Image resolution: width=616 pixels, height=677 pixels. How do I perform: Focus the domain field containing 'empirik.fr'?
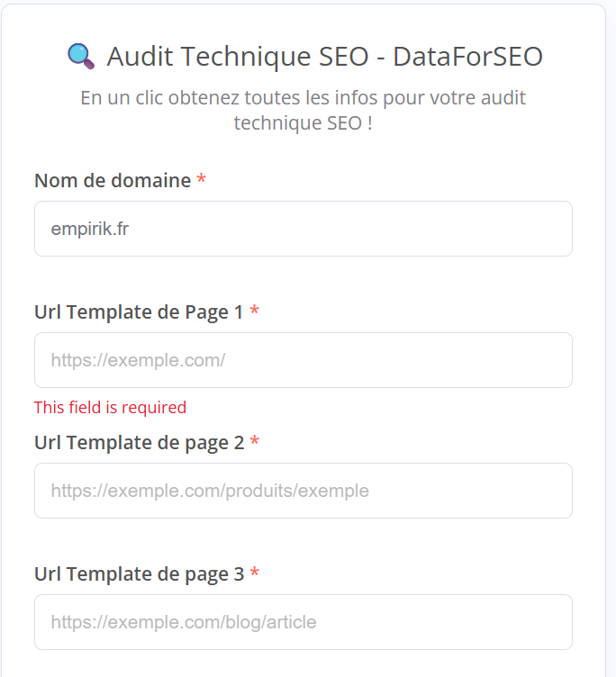pos(303,229)
